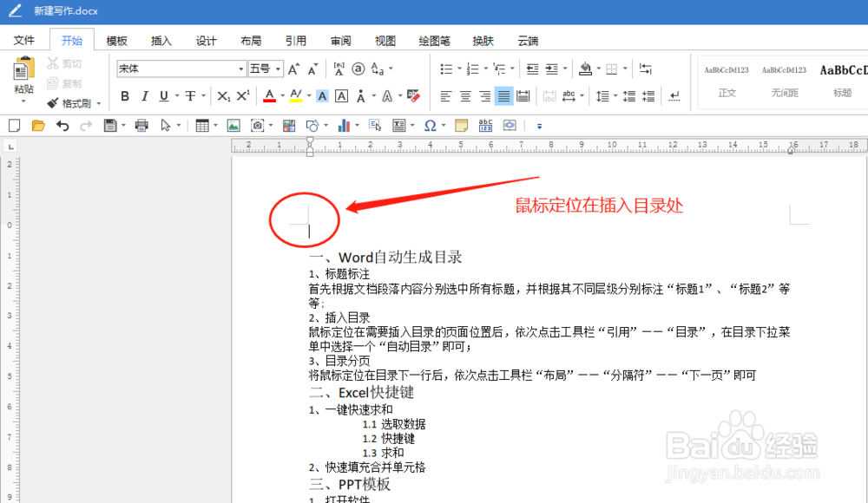The width and height of the screenshot is (868, 503).
Task: Switch to the 插入 ribbon tab
Action: (161, 40)
